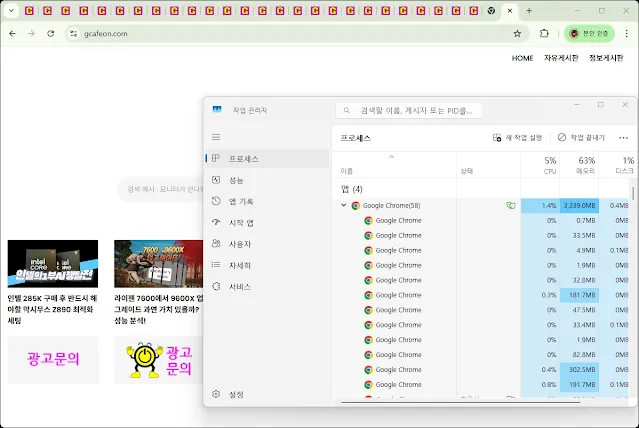Select Chrome process using 0.7MB memory

480,221
